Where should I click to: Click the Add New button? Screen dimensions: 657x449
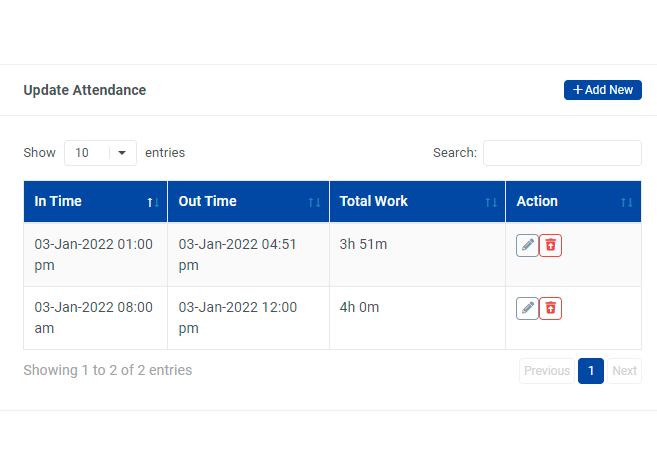tap(602, 90)
